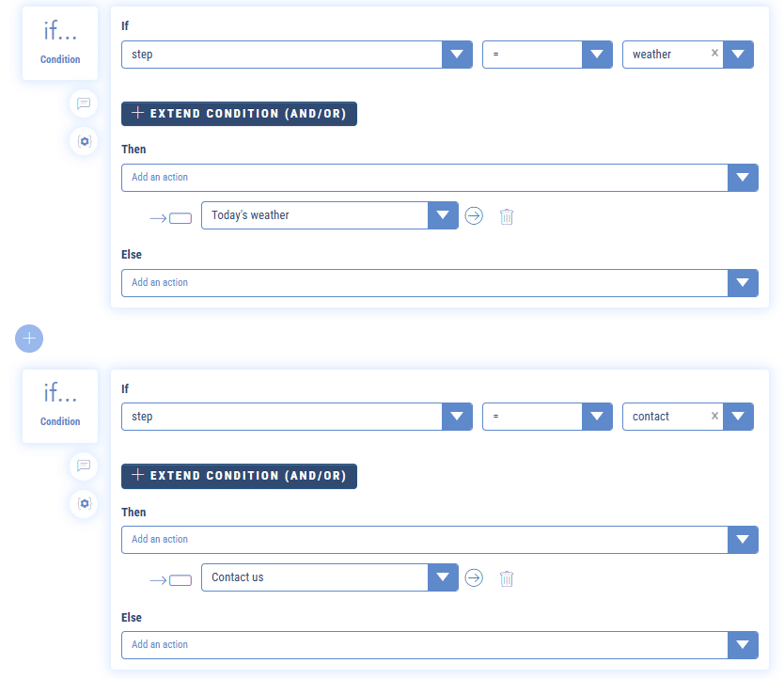Open settings gear under second Condition block
The width and height of the screenshot is (784, 679).
pyautogui.click(x=84, y=503)
